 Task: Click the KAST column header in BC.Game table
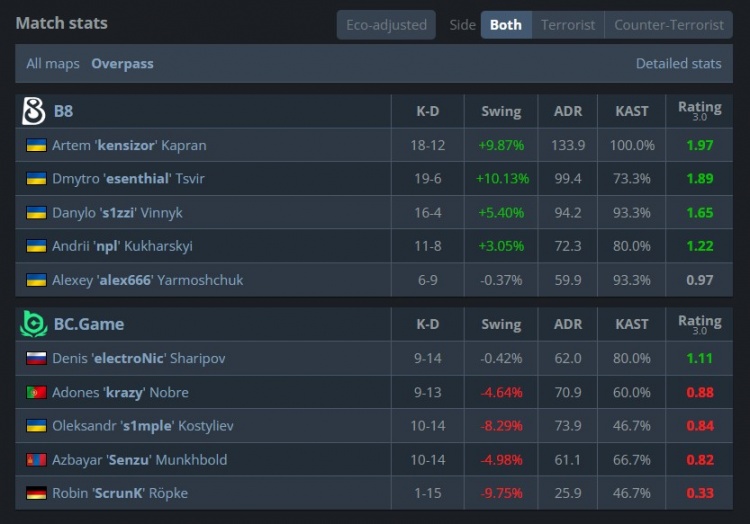tap(631, 324)
